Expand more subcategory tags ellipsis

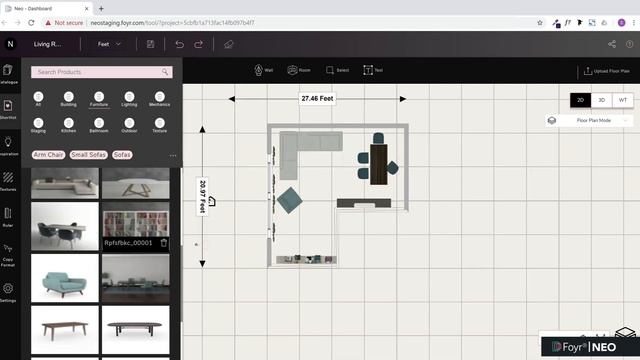tap(173, 156)
